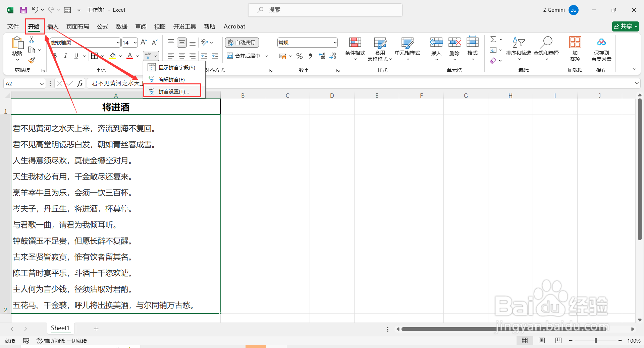Toggle underline formatting
This screenshot has width=644, height=348.
(x=76, y=56)
